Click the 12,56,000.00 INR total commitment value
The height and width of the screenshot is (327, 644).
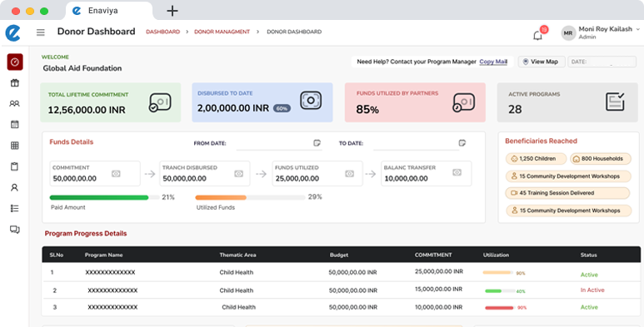pyautogui.click(x=87, y=110)
